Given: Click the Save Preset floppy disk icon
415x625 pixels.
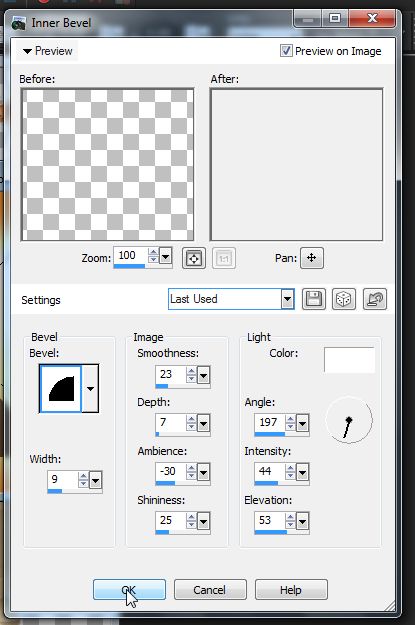Looking at the screenshot, I should [314, 299].
